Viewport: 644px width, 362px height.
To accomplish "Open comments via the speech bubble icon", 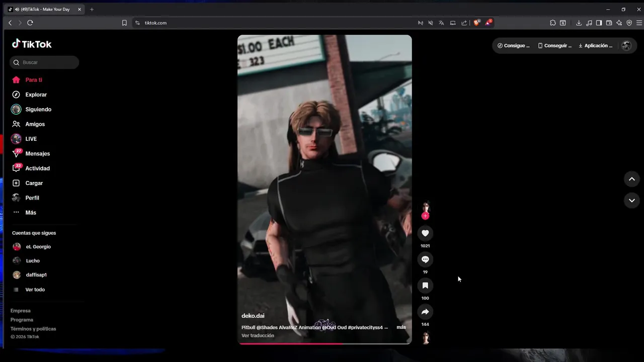I will coord(425,259).
